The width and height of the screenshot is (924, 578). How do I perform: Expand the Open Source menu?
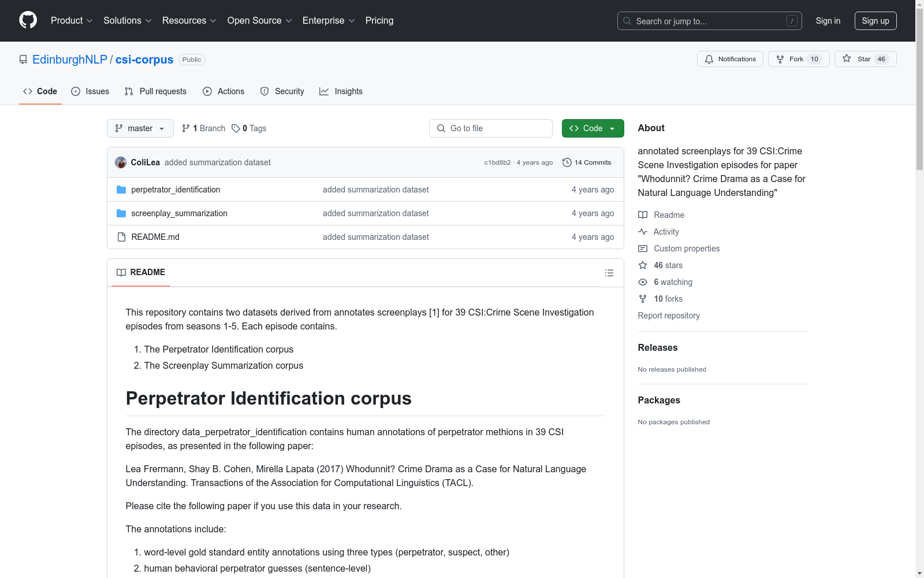[260, 21]
